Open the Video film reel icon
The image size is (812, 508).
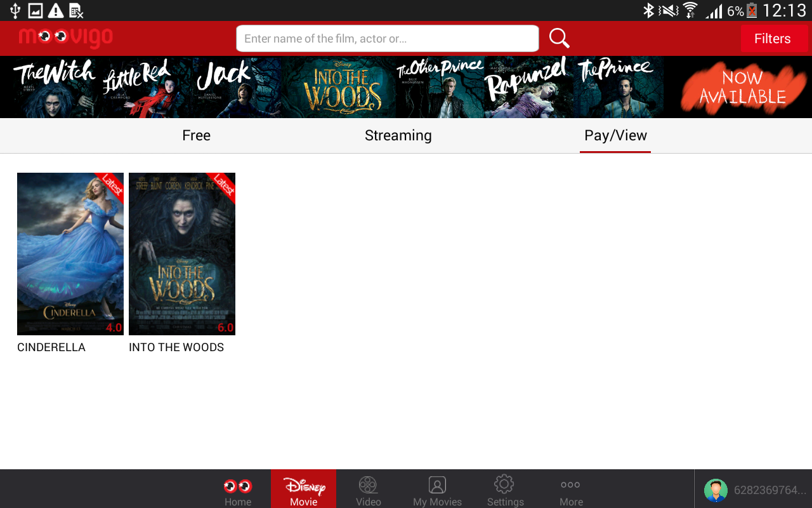[x=368, y=486]
